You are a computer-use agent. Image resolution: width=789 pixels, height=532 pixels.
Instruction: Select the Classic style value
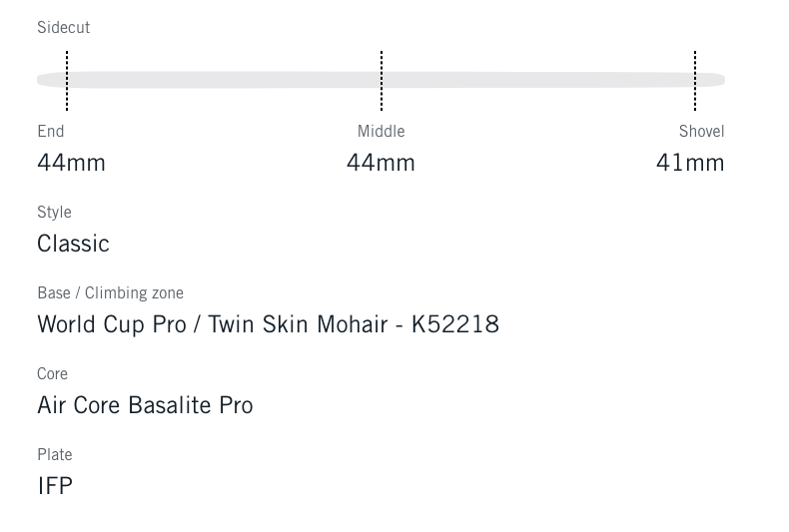(x=73, y=244)
